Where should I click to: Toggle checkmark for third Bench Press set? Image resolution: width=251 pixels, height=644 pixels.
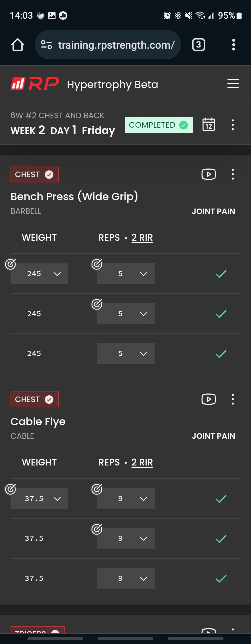point(221,354)
